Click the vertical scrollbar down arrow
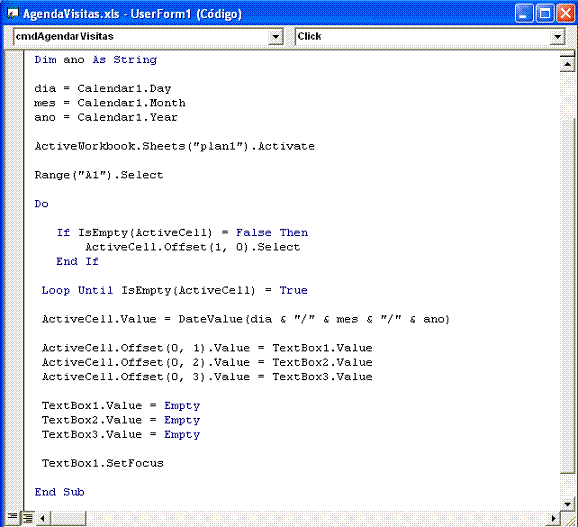Screen dimensions: 578x527 point(567,503)
